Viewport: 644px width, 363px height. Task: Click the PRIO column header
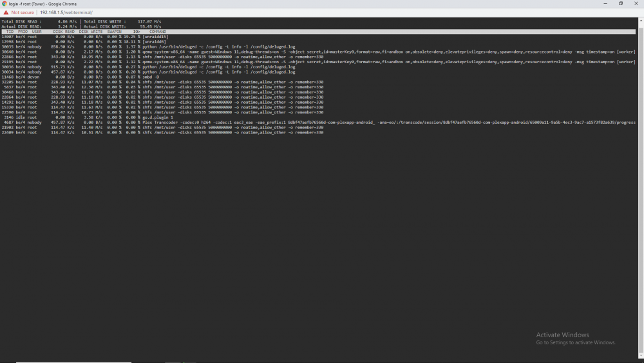[23, 32]
